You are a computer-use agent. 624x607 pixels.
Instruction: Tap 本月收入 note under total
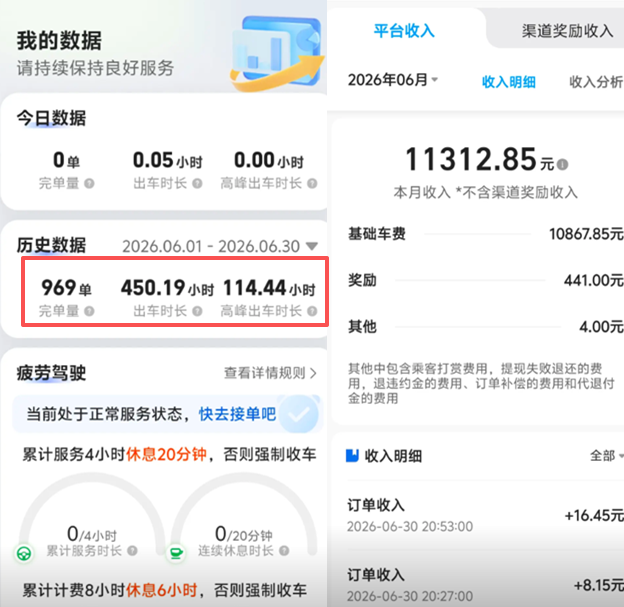pos(486,192)
